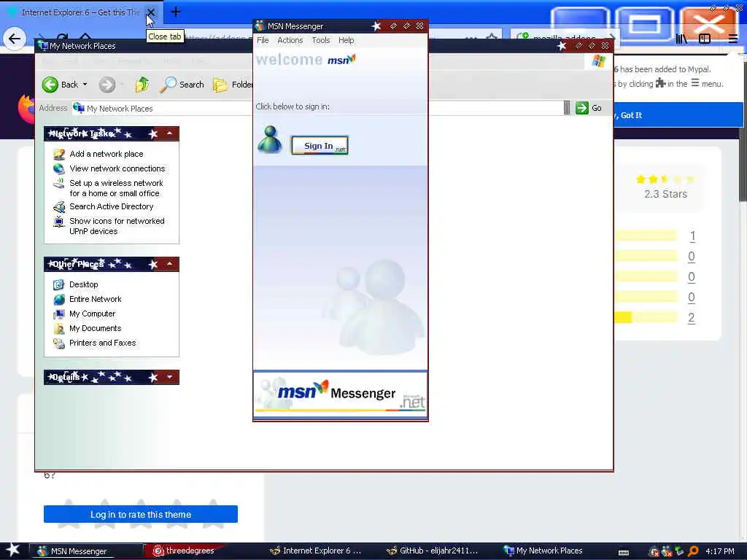The height and width of the screenshot is (560, 747).
Task: Open the browser hamburger menu
Action: [x=732, y=39]
